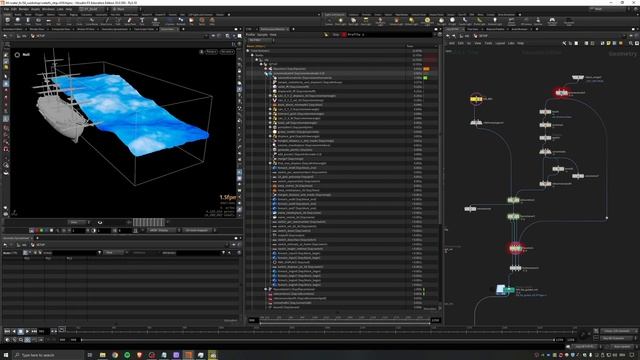Click the sticky note icon in network toolbar
Viewport: 640px width, 360px height.
tap(609, 43)
